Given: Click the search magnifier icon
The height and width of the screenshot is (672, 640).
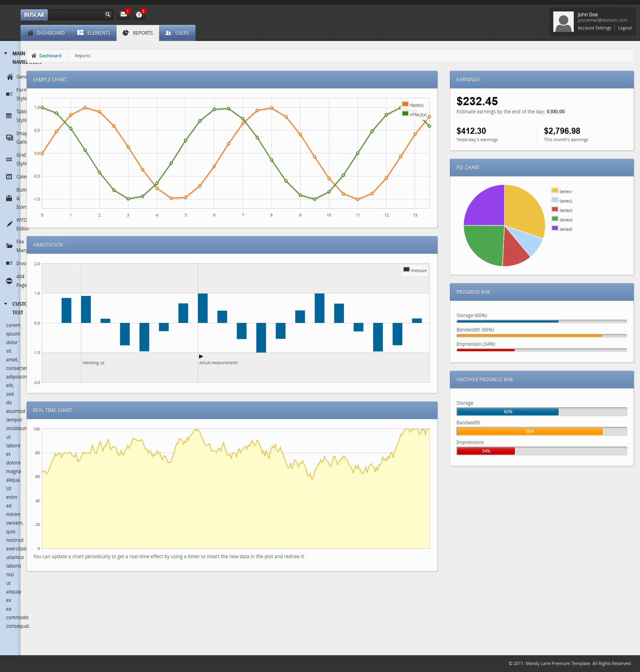Looking at the screenshot, I should [x=108, y=15].
